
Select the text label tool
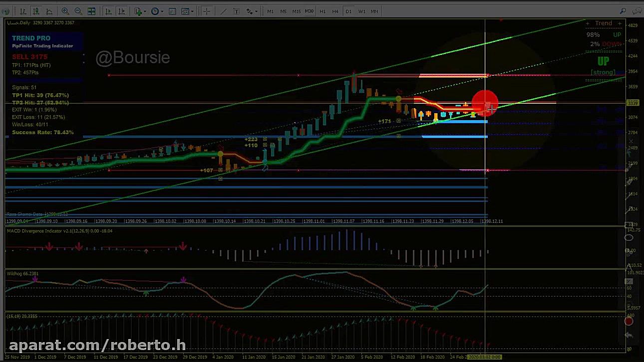pos(236,11)
